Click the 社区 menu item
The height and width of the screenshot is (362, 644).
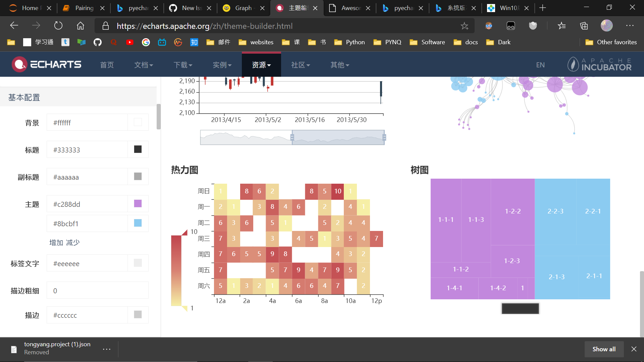pos(300,65)
